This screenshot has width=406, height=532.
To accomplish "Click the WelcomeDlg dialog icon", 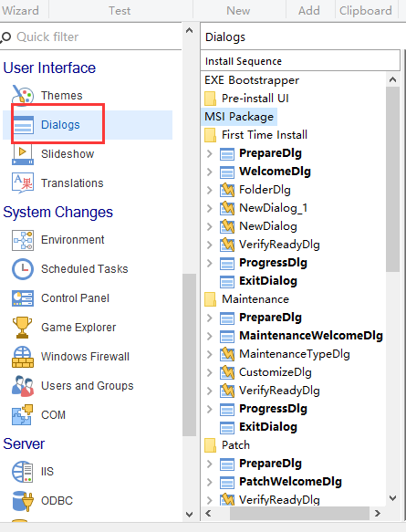I will 227,172.
